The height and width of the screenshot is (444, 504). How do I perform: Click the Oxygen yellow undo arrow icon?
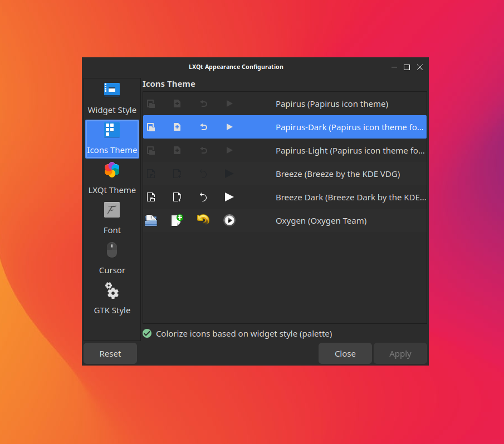click(x=203, y=220)
